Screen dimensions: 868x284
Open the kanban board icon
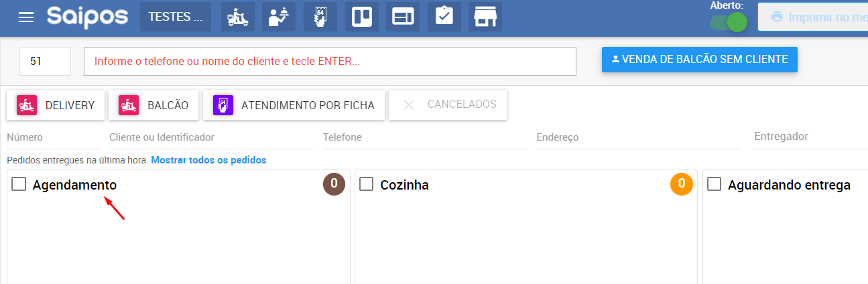362,17
